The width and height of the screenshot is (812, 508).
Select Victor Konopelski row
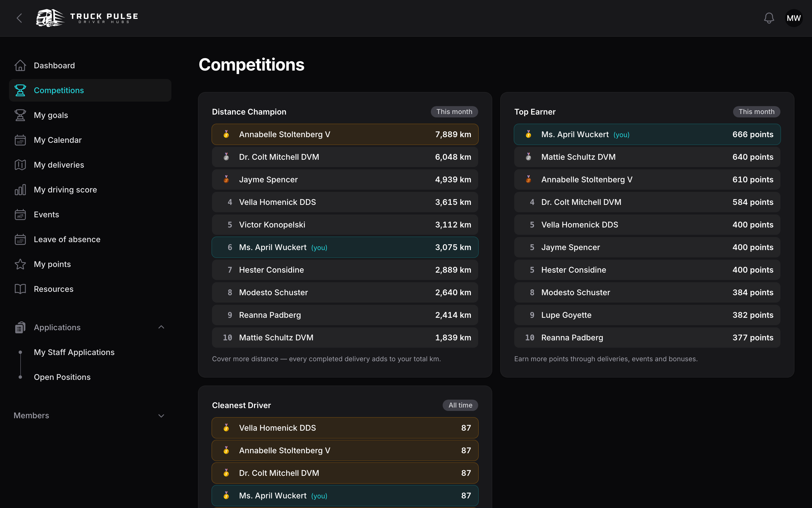345,225
